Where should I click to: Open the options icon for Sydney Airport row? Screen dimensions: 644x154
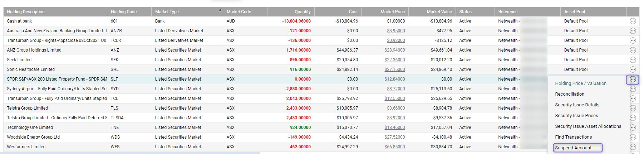click(x=633, y=89)
